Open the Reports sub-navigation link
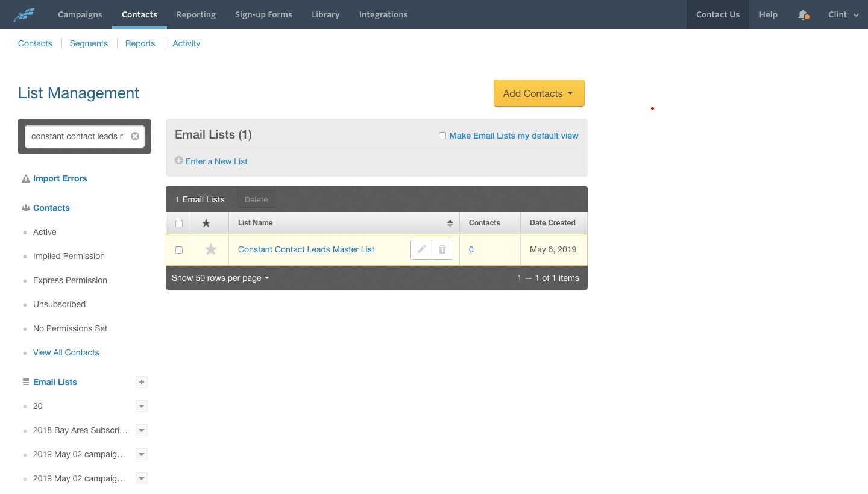The height and width of the screenshot is (494, 868). click(x=140, y=43)
